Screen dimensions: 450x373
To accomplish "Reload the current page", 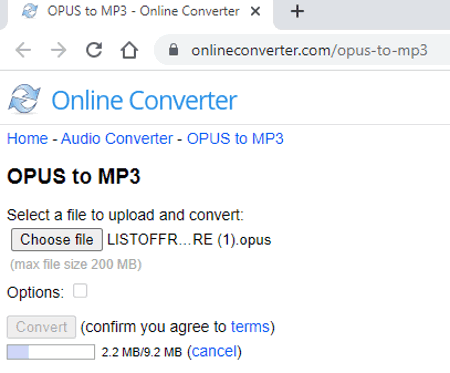I will point(94,50).
